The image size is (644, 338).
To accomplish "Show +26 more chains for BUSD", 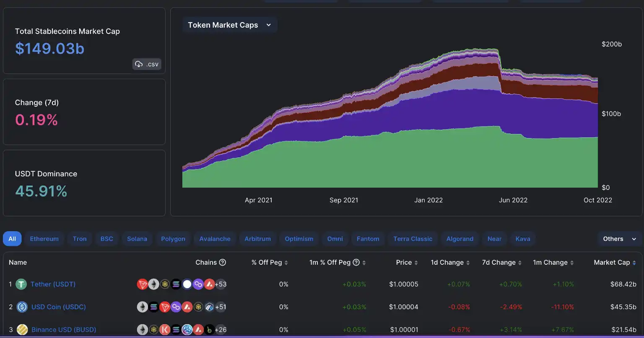I will point(221,330).
